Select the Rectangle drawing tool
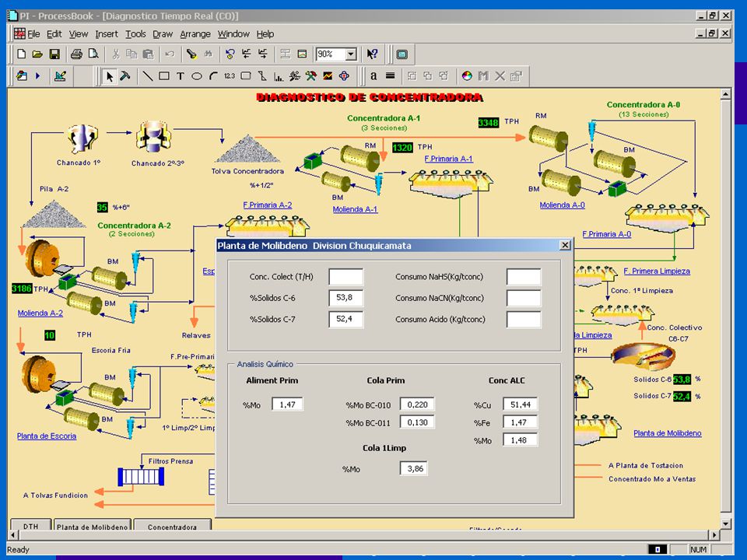The image size is (747, 560). coord(164,76)
